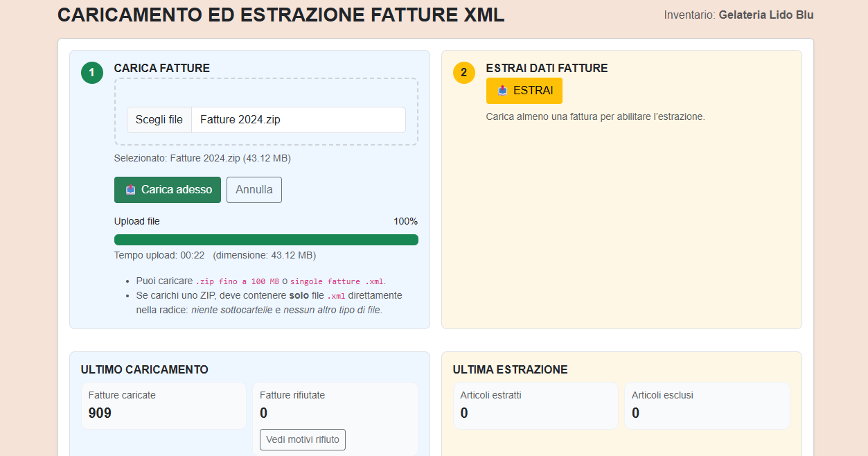Screen dimensions: 868x456
Task: Click the step 2 circle badge
Action: pos(463,73)
